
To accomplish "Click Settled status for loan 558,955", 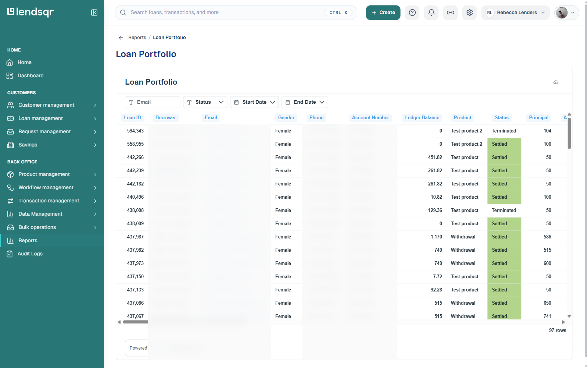I will click(x=504, y=144).
